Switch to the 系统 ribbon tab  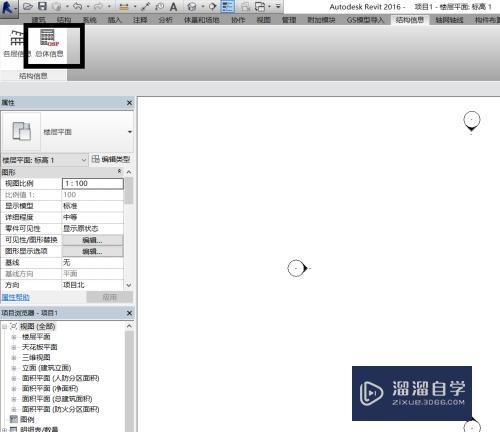pyautogui.click(x=89, y=20)
